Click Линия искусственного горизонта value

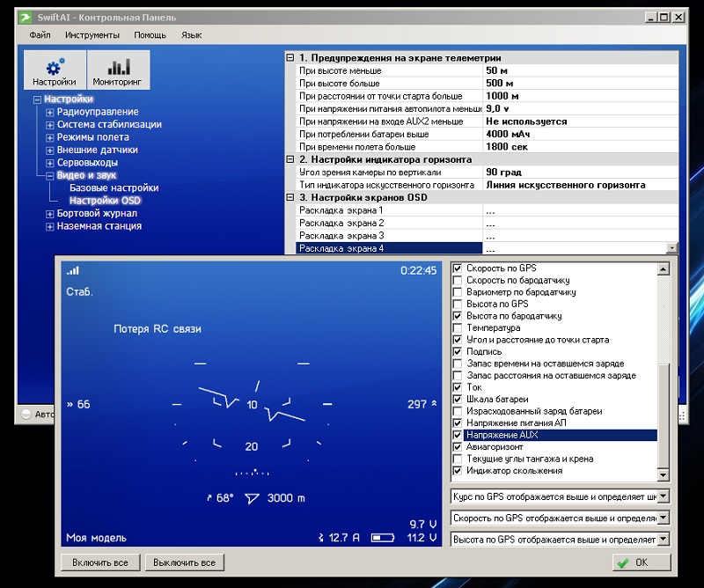pyautogui.click(x=566, y=185)
